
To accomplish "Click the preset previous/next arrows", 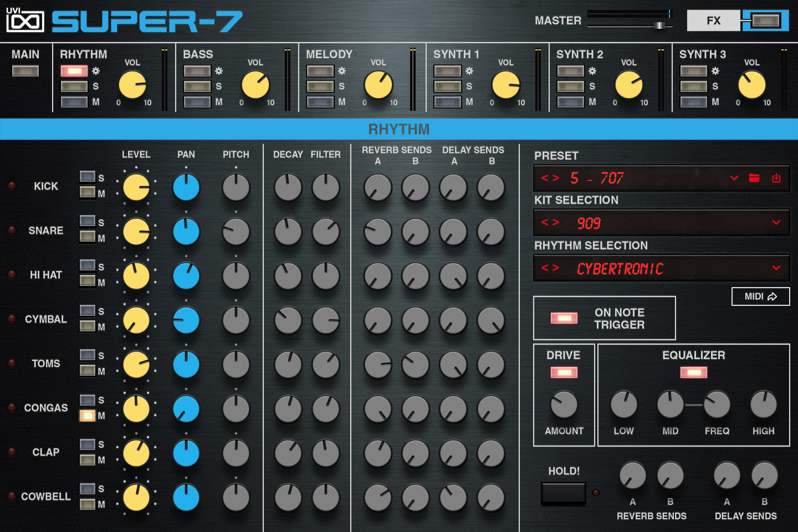I will pos(550,178).
